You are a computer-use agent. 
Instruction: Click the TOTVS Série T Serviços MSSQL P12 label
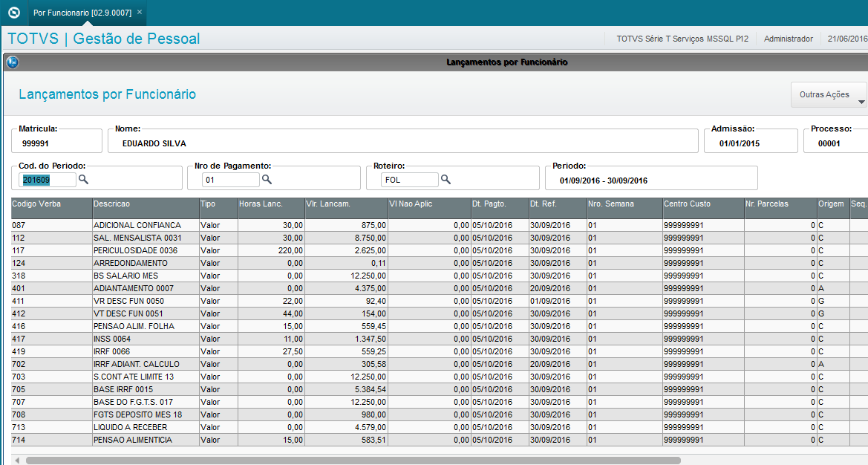[x=682, y=39]
